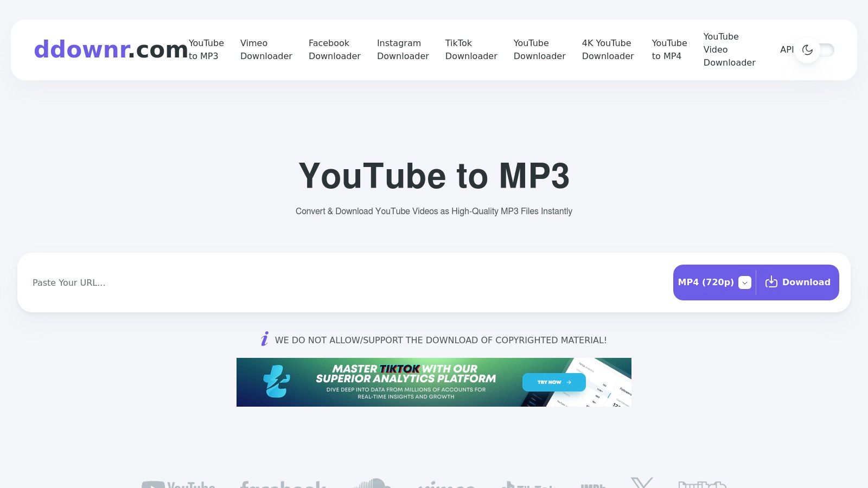
Task: Open the TikTok Downloader page
Action: click(471, 49)
